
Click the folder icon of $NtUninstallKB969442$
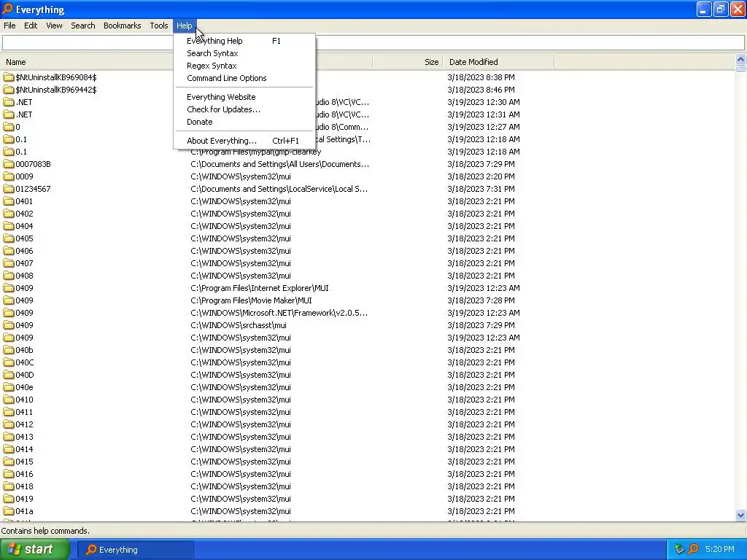(9, 90)
